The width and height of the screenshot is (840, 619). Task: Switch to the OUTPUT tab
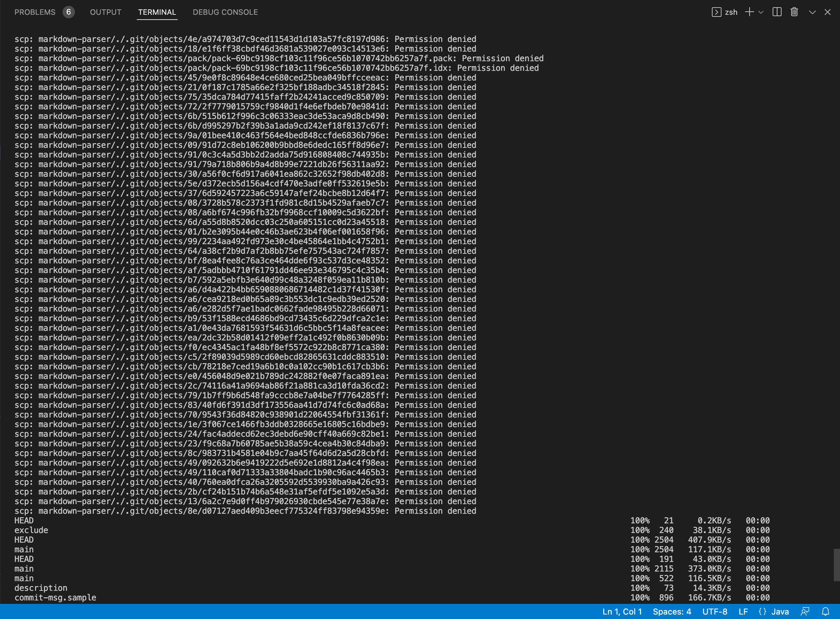106,12
